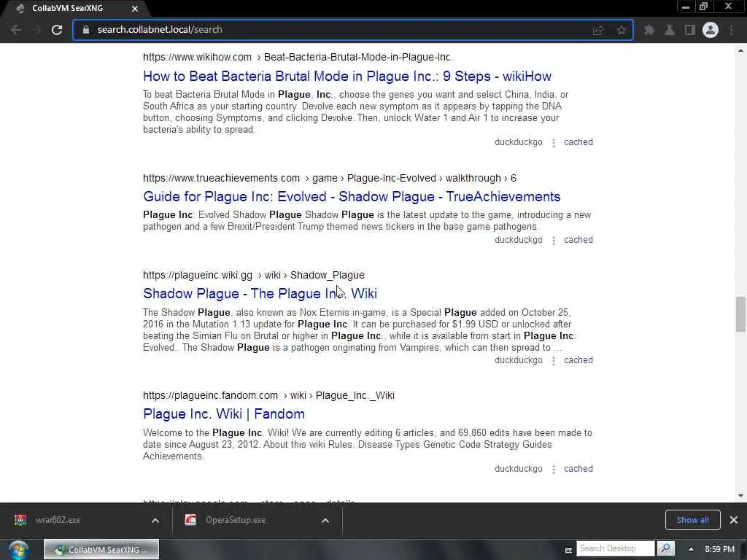Open the options dots beside wikiHow result
Screen dimensions: 747x560
pyautogui.click(x=554, y=143)
